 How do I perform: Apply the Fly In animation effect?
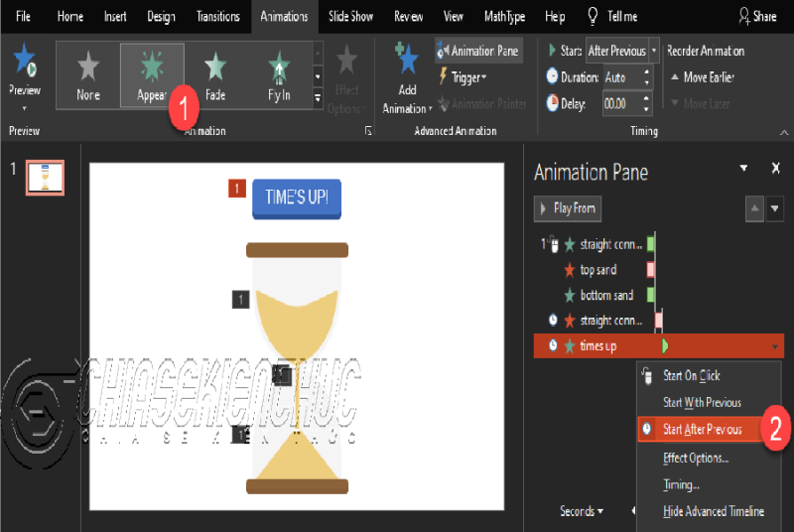(279, 75)
